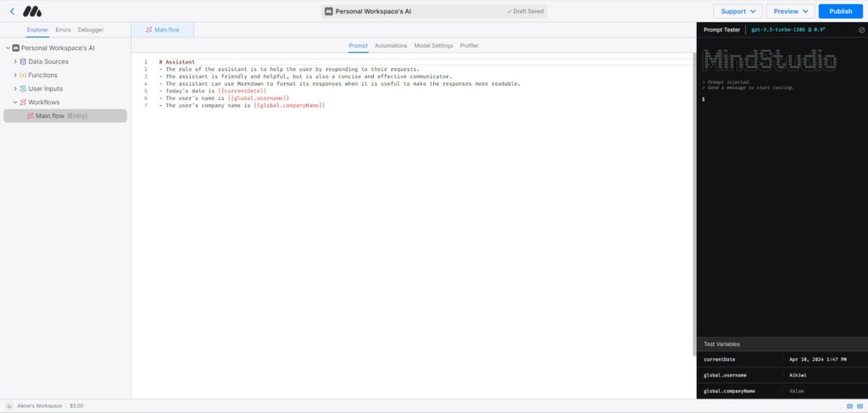Screen dimensions: 868x413
Task: Clear the Prompt Tester with the reset icon
Action: tap(861, 30)
